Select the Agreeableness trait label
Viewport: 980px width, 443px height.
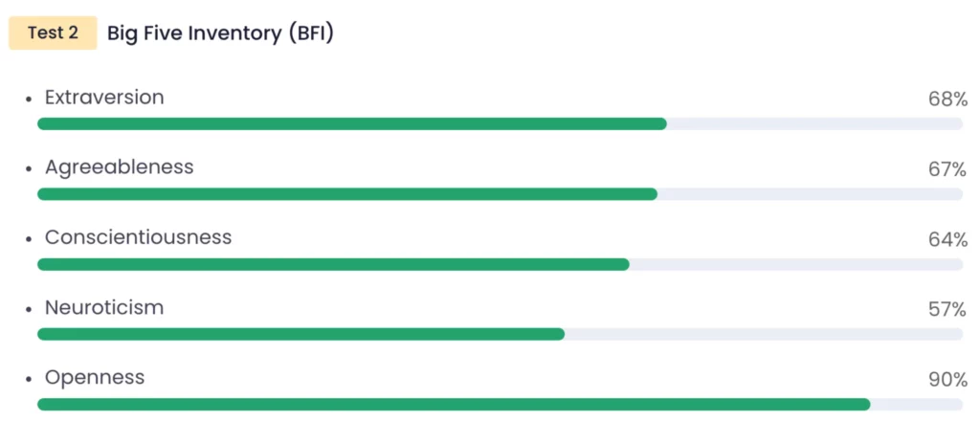pos(119,167)
